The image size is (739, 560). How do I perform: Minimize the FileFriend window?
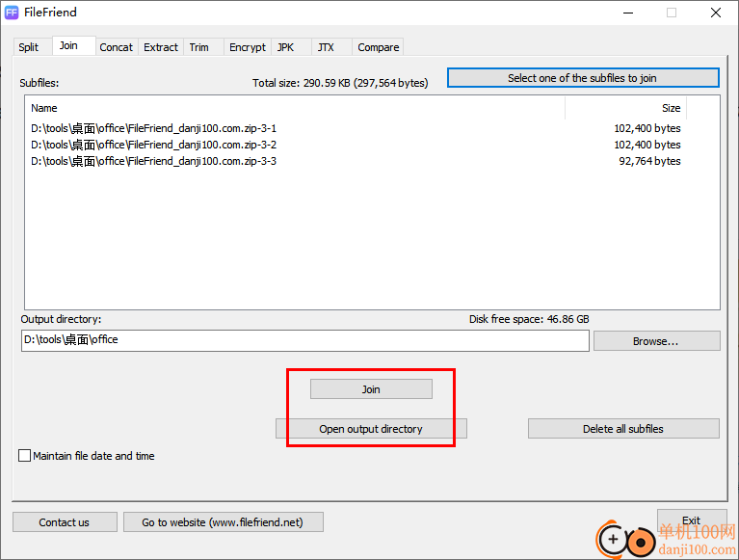(x=628, y=13)
